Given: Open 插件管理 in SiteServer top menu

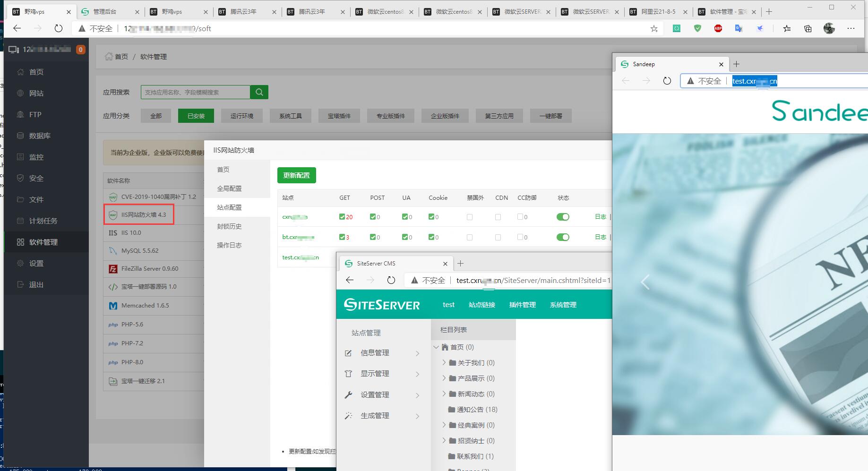Looking at the screenshot, I should tap(523, 305).
